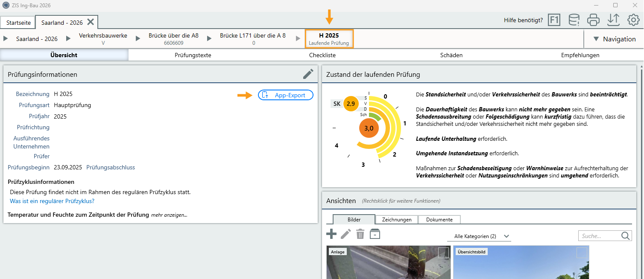Open the settings gear icon

[633, 20]
